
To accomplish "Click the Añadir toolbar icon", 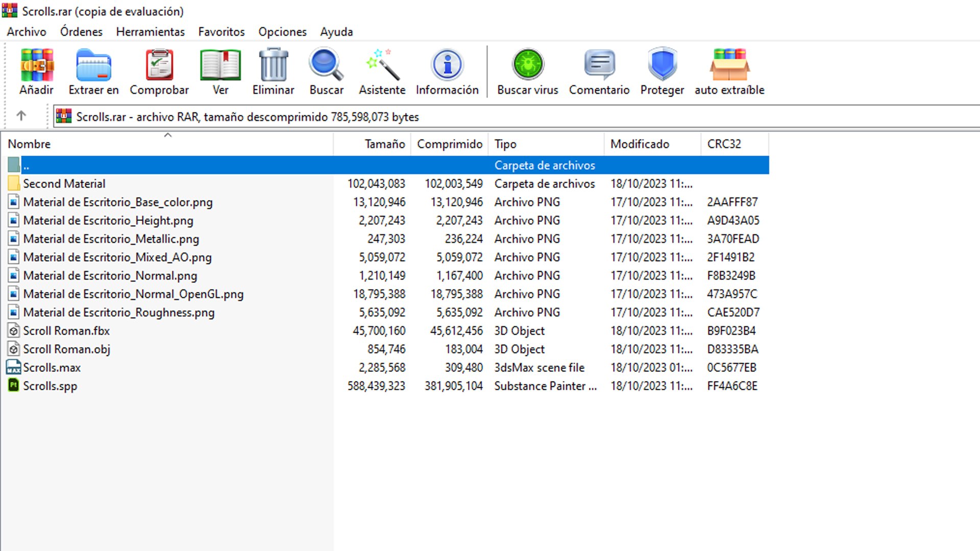I will (x=36, y=65).
